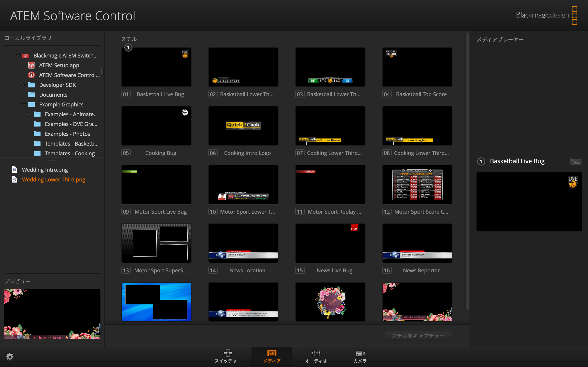Click the Documents folder icon
The width and height of the screenshot is (588, 367).
tap(32, 94)
